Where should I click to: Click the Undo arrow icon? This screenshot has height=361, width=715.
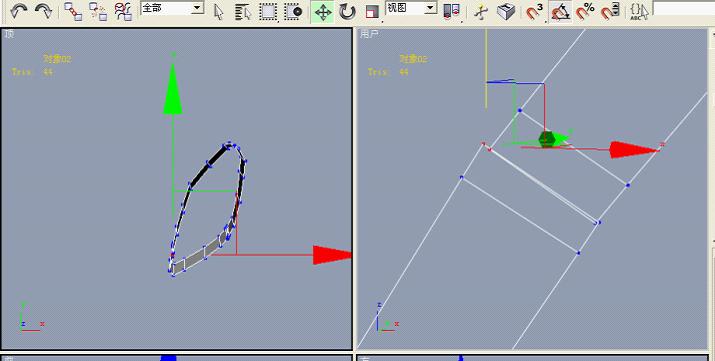click(18, 11)
